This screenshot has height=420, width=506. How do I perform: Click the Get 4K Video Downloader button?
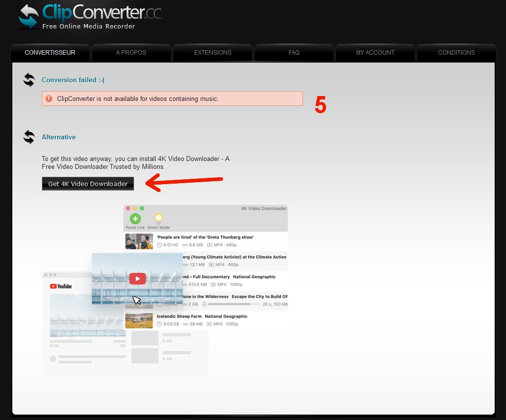coord(88,184)
